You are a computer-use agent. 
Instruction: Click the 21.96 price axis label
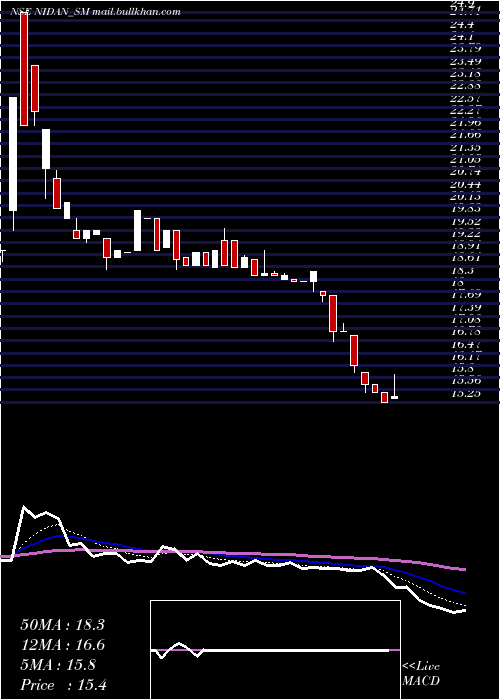[466, 122]
